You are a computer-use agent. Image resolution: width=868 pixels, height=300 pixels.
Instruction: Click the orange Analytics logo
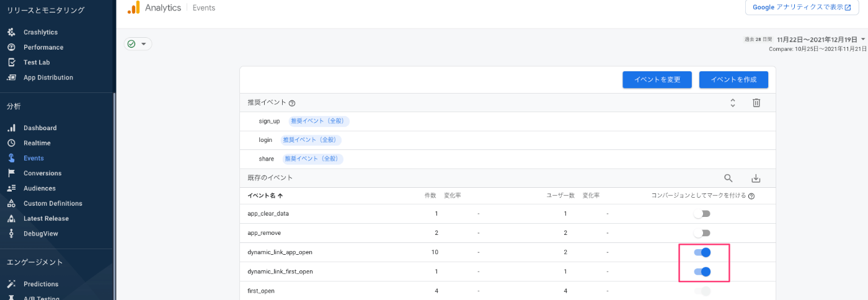tap(133, 7)
